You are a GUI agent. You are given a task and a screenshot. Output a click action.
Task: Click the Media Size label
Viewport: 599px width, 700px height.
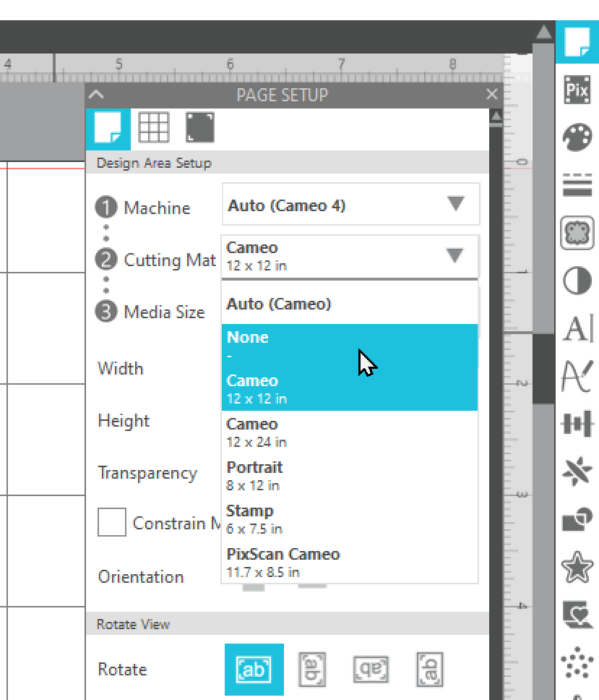click(164, 312)
